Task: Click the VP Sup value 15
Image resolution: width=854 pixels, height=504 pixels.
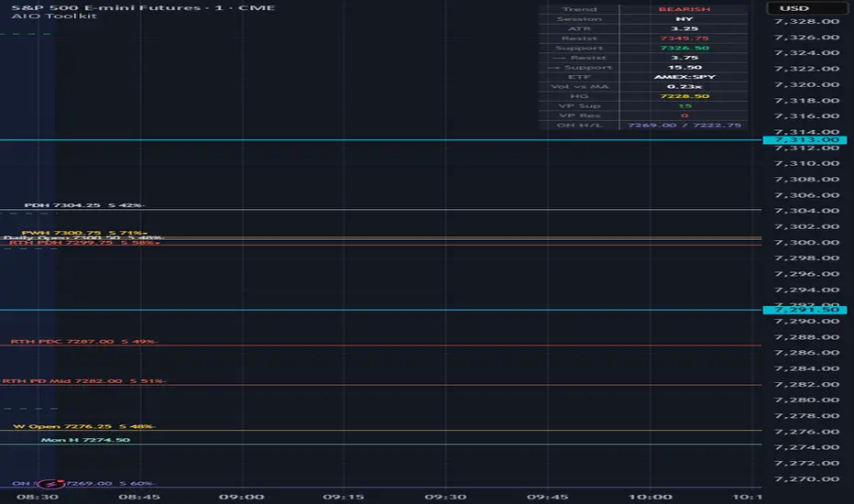Action: 684,105
